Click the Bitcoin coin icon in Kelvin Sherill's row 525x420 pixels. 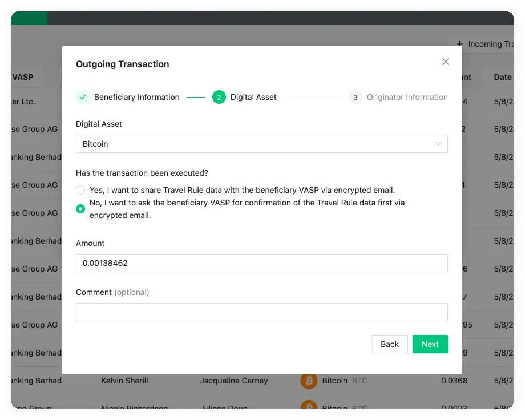[309, 381]
